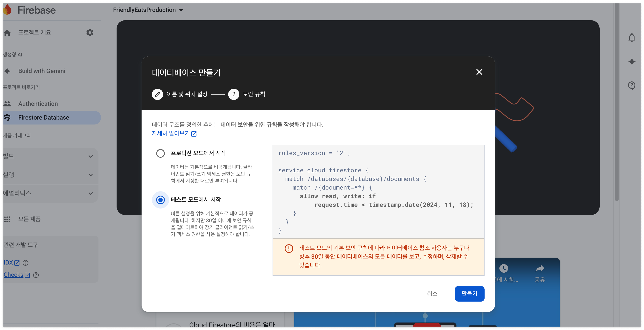Click the 만들기 create button
644x330 pixels.
(469, 294)
